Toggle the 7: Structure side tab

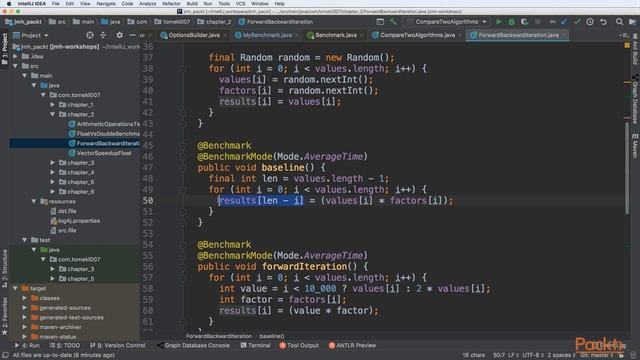click(x=4, y=268)
